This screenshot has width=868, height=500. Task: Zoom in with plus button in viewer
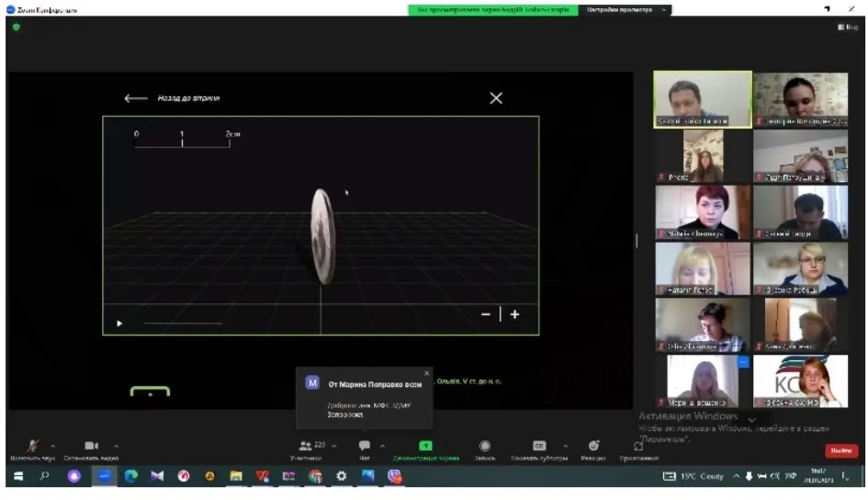(x=514, y=314)
